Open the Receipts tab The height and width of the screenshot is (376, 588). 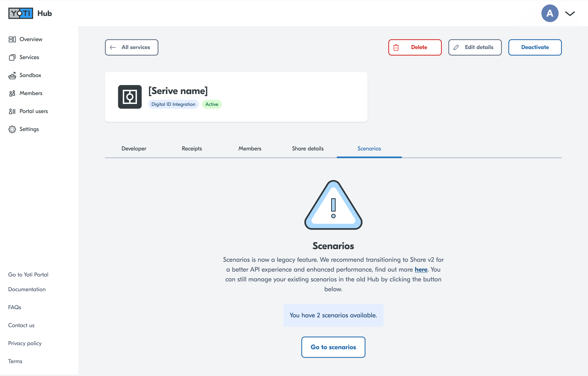tap(192, 149)
